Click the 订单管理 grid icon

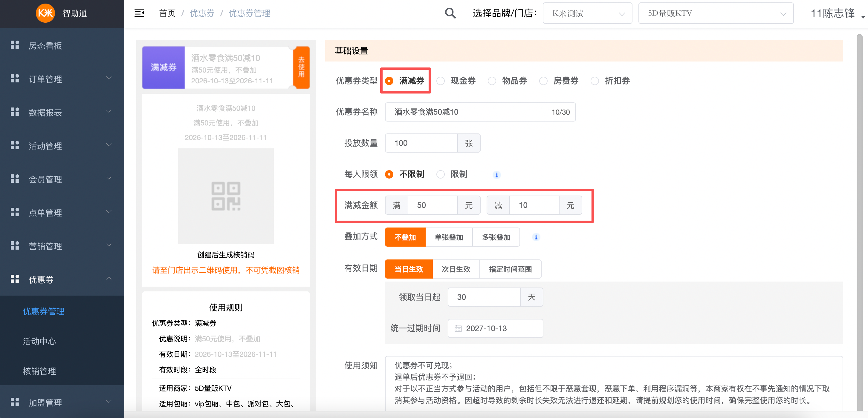pos(15,79)
